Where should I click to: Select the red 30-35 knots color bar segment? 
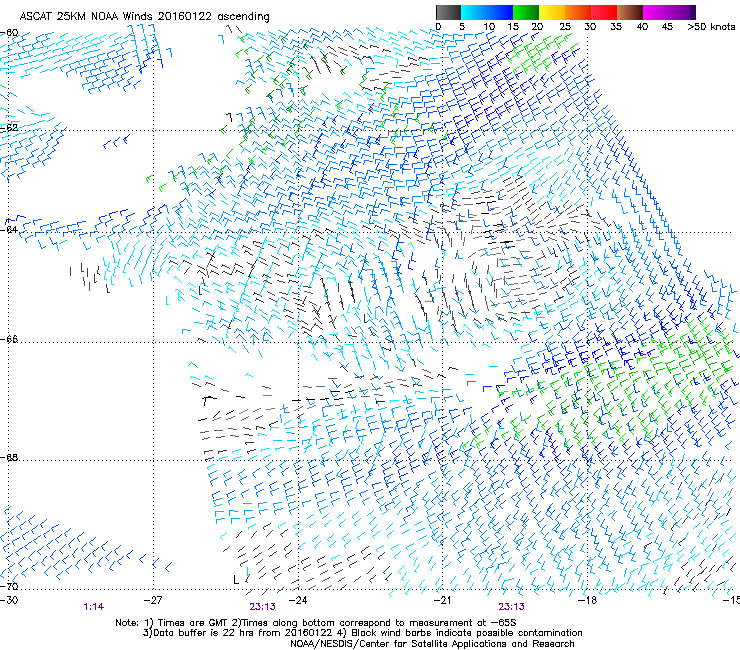(604, 12)
